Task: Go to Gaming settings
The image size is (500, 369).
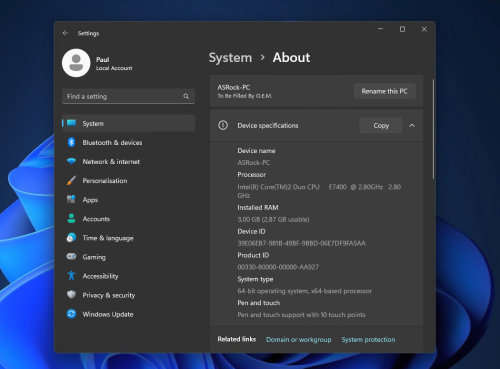Action: (x=129, y=257)
